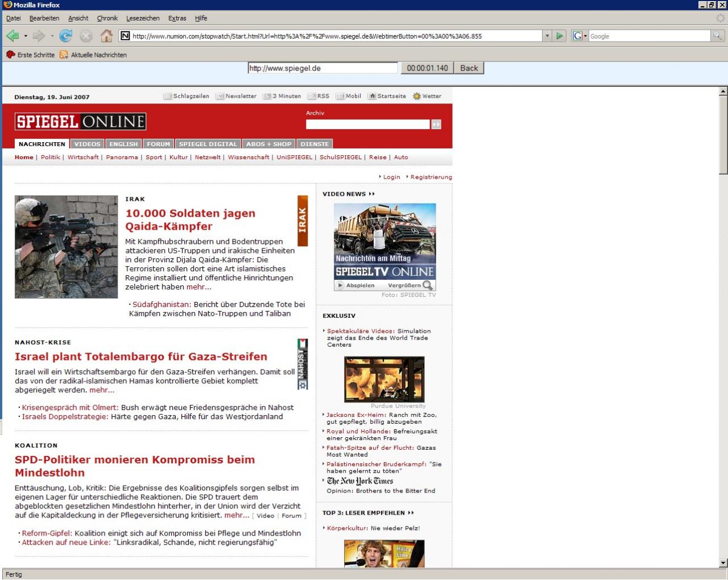Click the Registrierung link
The height and width of the screenshot is (580, 728).
pyautogui.click(x=431, y=177)
